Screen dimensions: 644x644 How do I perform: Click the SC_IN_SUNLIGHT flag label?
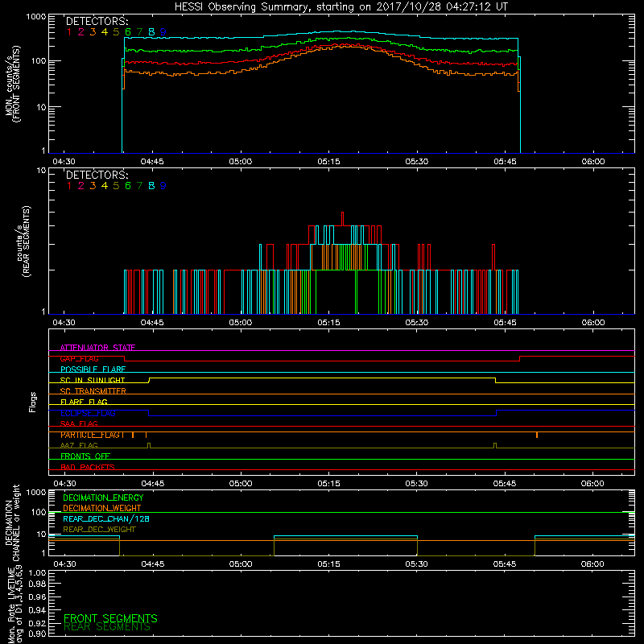tap(93, 380)
